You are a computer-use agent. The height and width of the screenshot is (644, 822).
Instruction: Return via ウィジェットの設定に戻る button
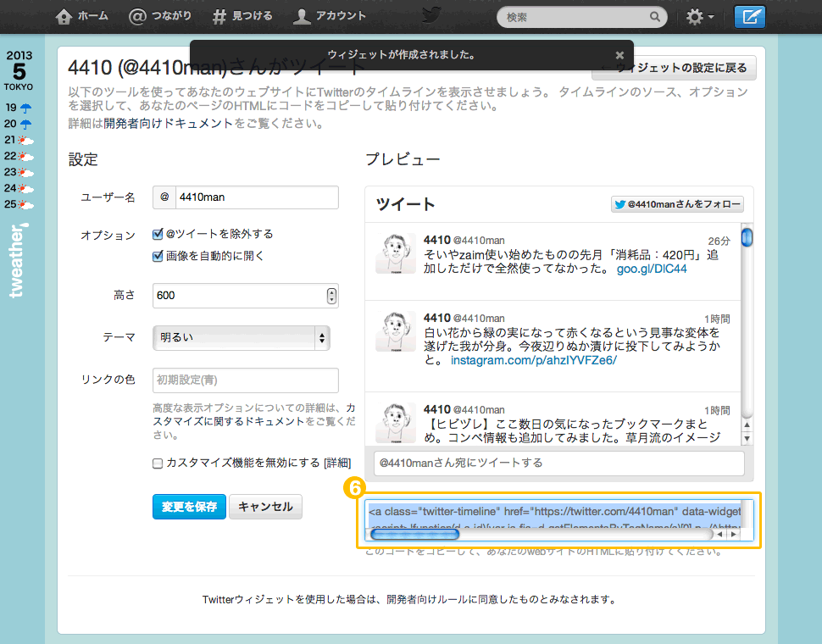click(674, 68)
